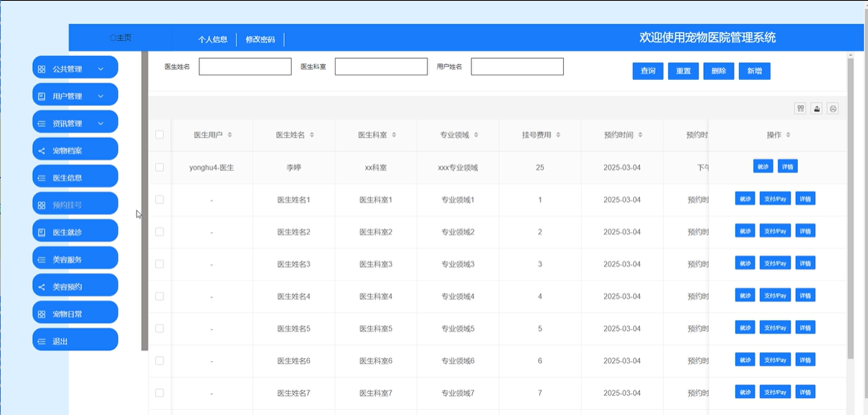Click the 医生信息 list icon
The height and width of the screenshot is (415, 868).
pos(42,178)
